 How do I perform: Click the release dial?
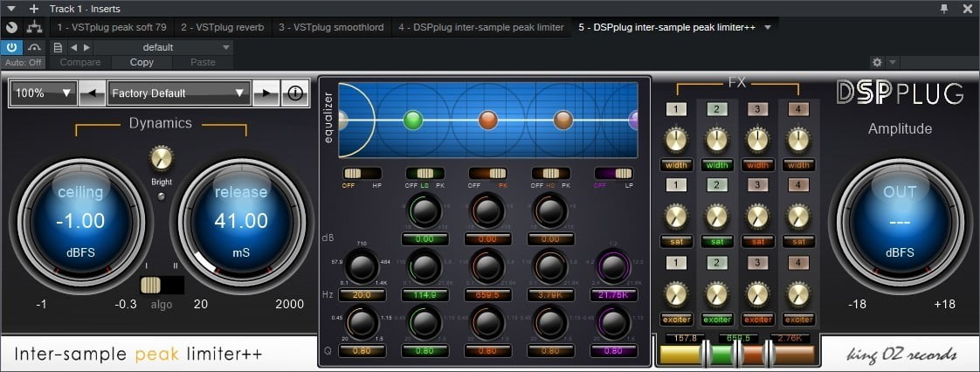point(241,222)
